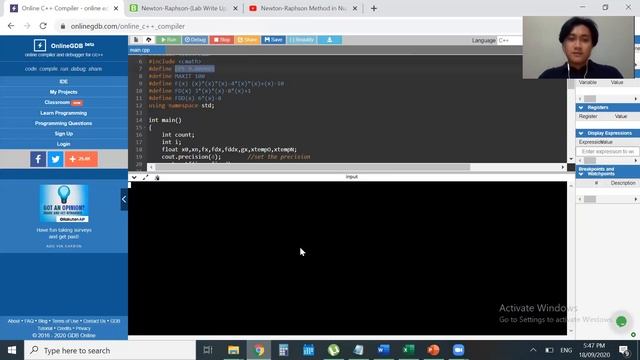Open uTorrent from the taskbar
This screenshot has height=360, width=640.
pyautogui.click(x=333, y=350)
